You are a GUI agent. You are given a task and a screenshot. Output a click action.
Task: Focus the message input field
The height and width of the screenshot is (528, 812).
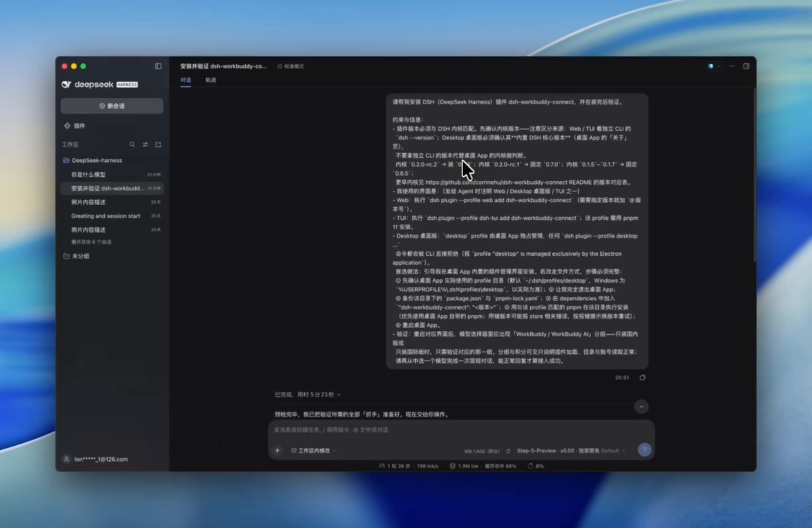[461, 430]
